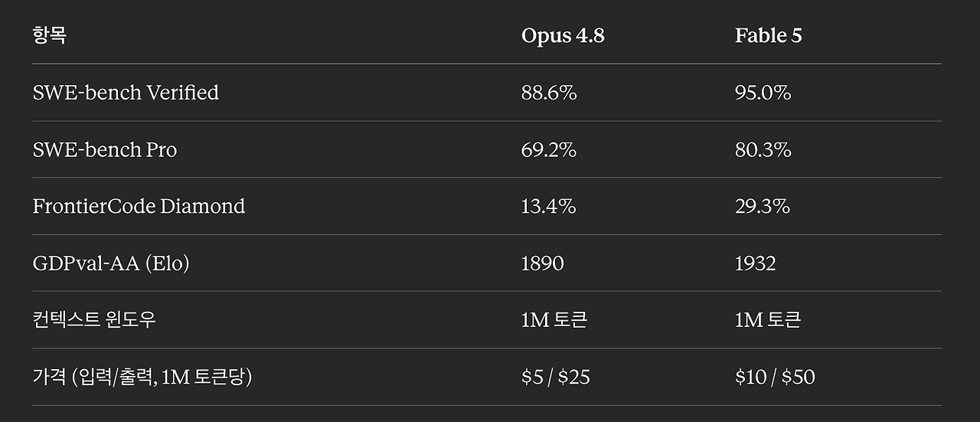This screenshot has width=980, height=422.
Task: Click Fable 5's 1M 토큰 cell
Action: 768,319
